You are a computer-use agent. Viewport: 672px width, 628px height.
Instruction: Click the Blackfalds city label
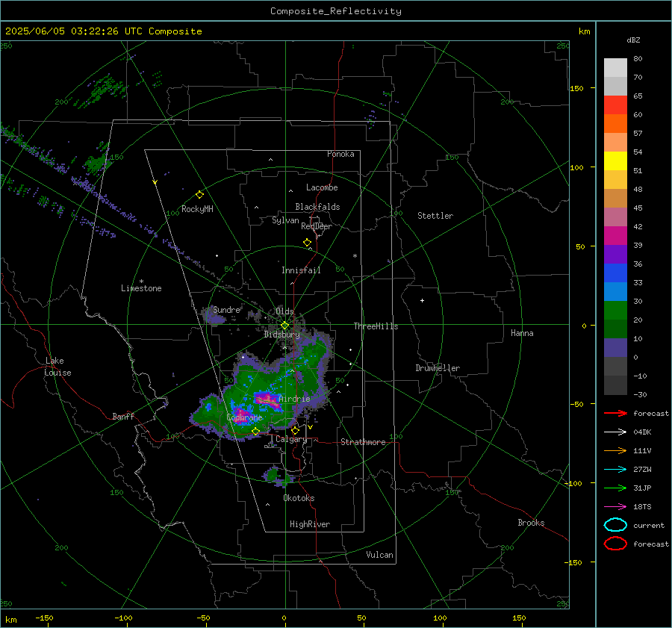(317, 207)
